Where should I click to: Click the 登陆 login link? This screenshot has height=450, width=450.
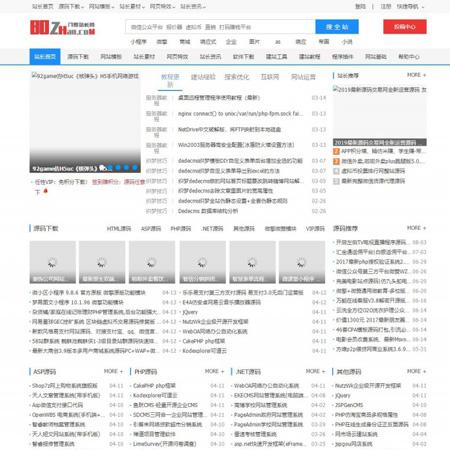(360, 6)
